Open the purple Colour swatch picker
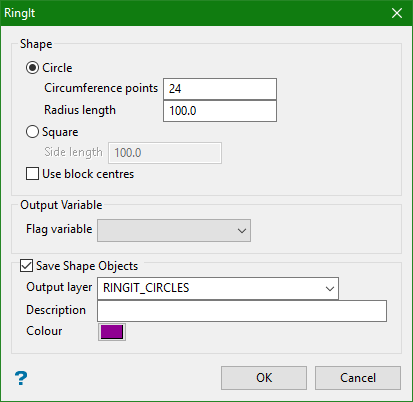The image size is (413, 402). (112, 332)
